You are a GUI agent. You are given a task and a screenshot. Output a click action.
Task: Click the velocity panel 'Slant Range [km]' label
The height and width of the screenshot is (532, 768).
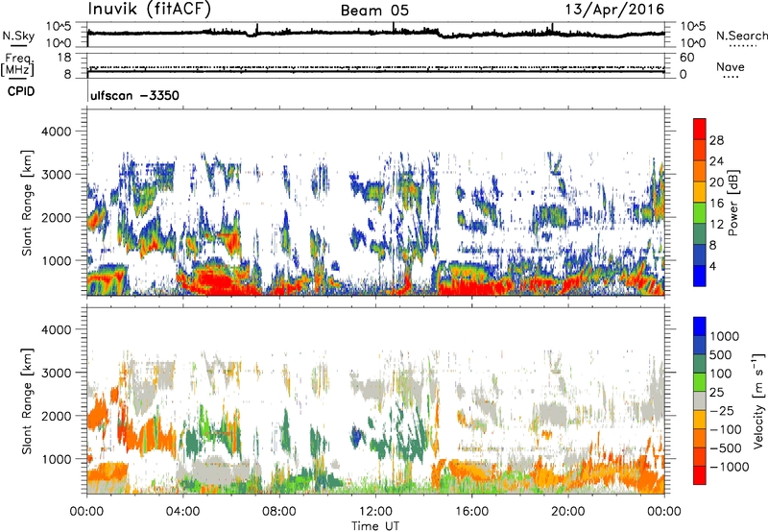pos(27,400)
